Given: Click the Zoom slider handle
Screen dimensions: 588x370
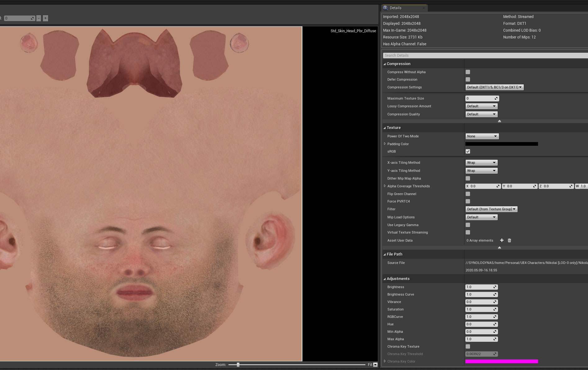Looking at the screenshot, I should pos(238,365).
